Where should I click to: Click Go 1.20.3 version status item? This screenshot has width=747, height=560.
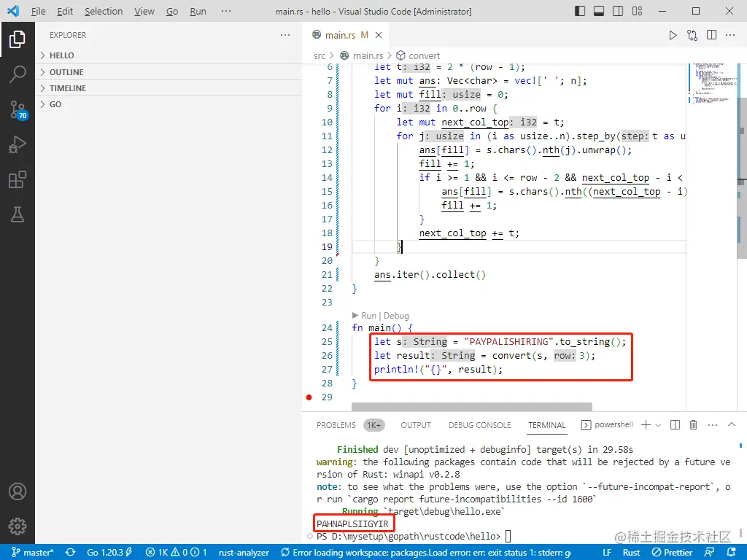click(x=109, y=553)
